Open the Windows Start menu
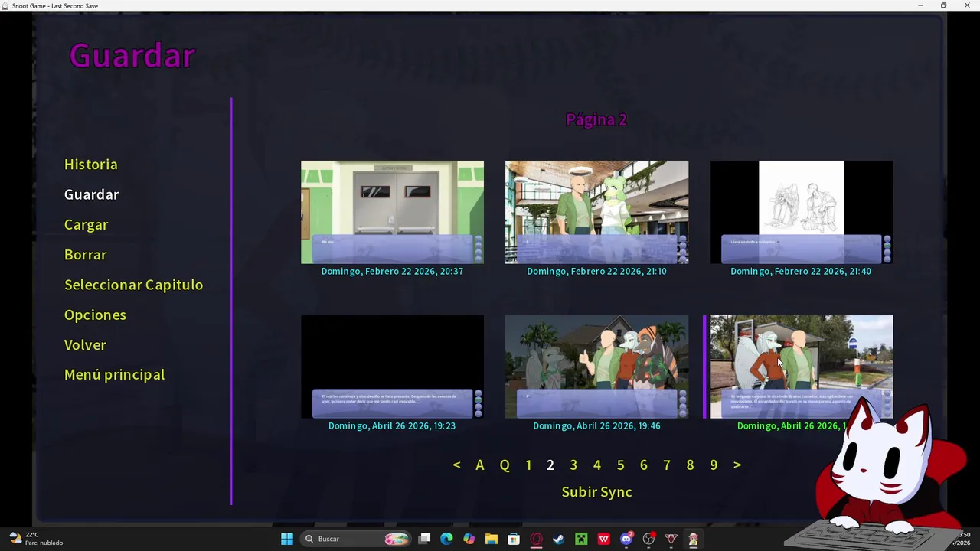This screenshot has height=551, width=980. [287, 539]
